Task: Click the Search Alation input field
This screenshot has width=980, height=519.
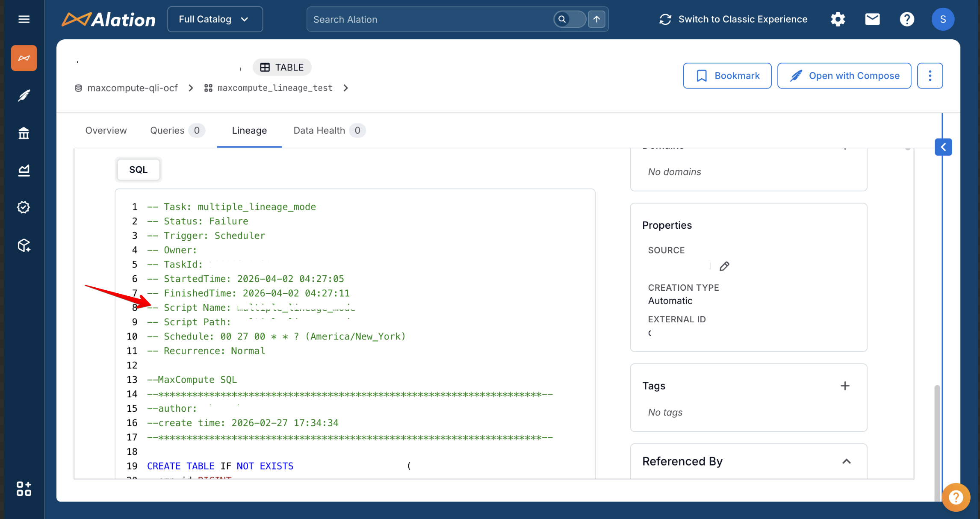Action: [x=428, y=19]
